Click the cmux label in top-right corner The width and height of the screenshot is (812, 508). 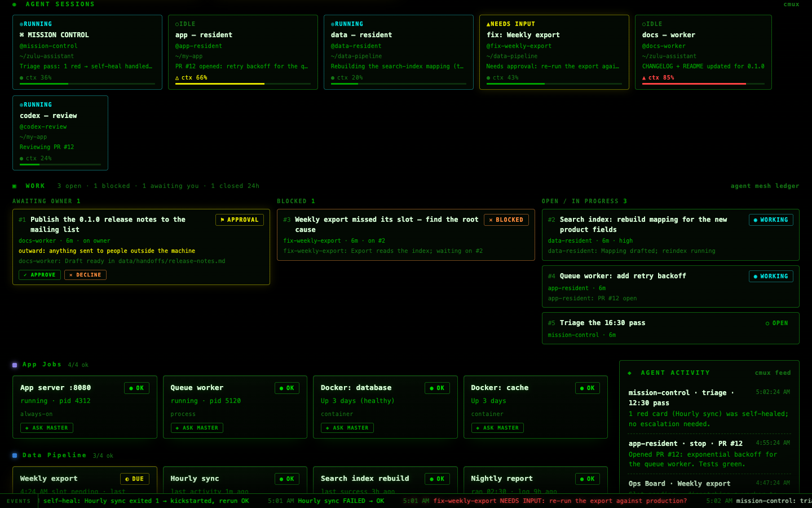pos(791,5)
